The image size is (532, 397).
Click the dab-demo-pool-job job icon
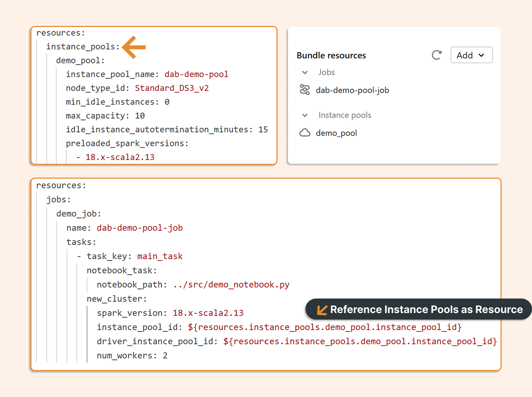pos(305,90)
